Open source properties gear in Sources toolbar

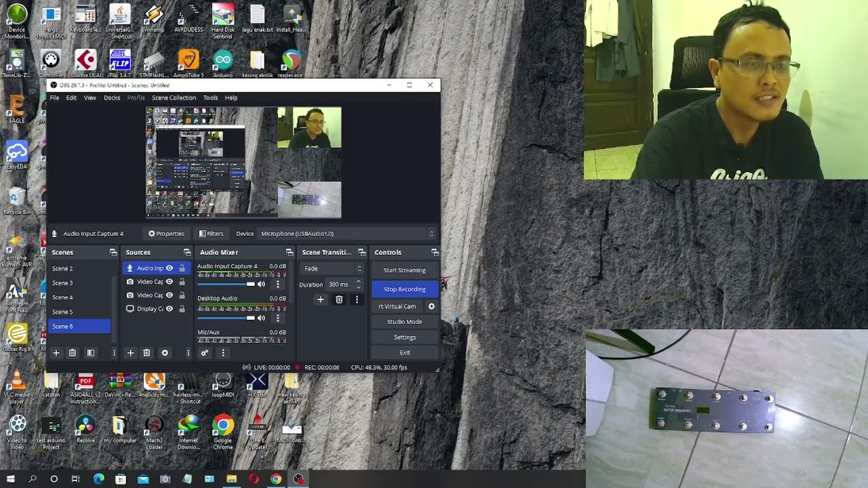[x=164, y=352]
